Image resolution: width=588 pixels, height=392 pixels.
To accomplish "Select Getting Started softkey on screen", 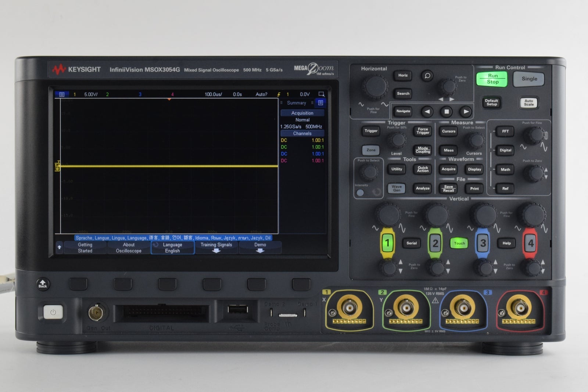I will pos(85,248).
